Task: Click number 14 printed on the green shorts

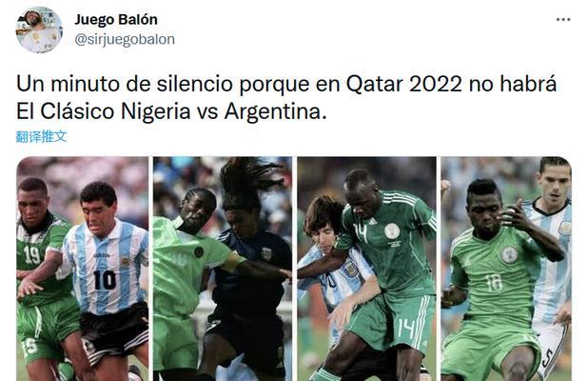Action: click(x=406, y=329)
